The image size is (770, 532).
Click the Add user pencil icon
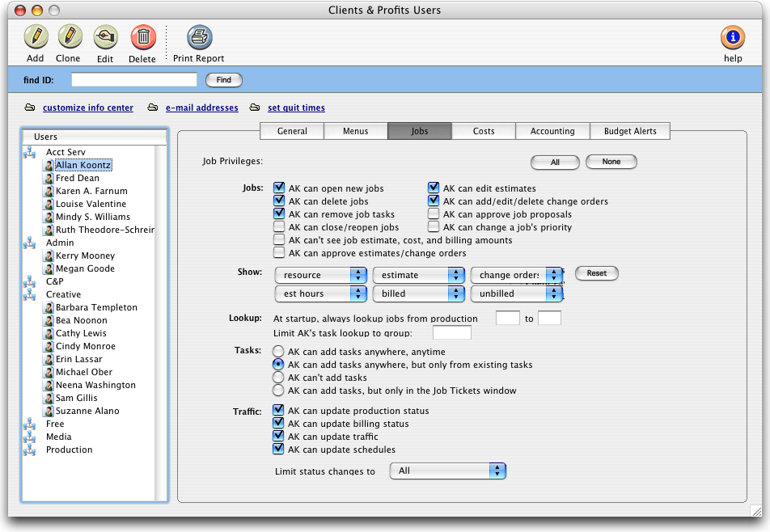coord(36,37)
